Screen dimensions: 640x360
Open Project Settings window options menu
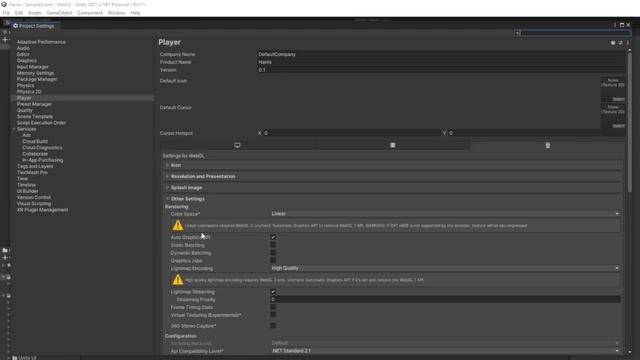[615, 25]
